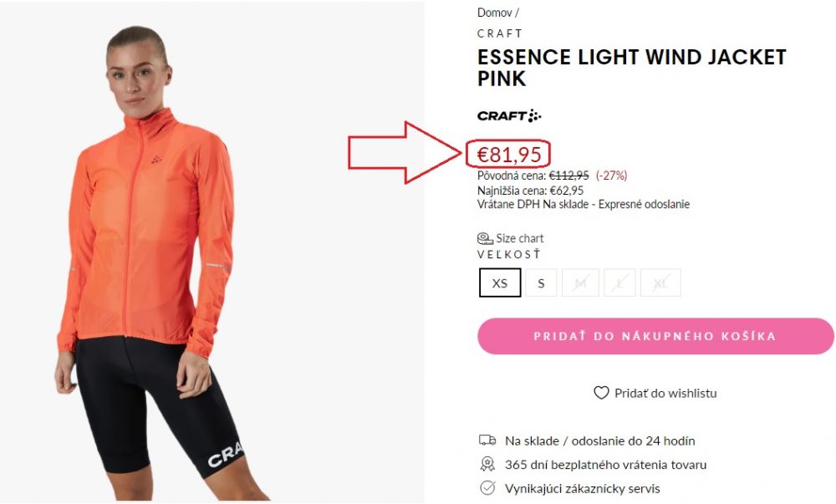Select size S

(539, 283)
